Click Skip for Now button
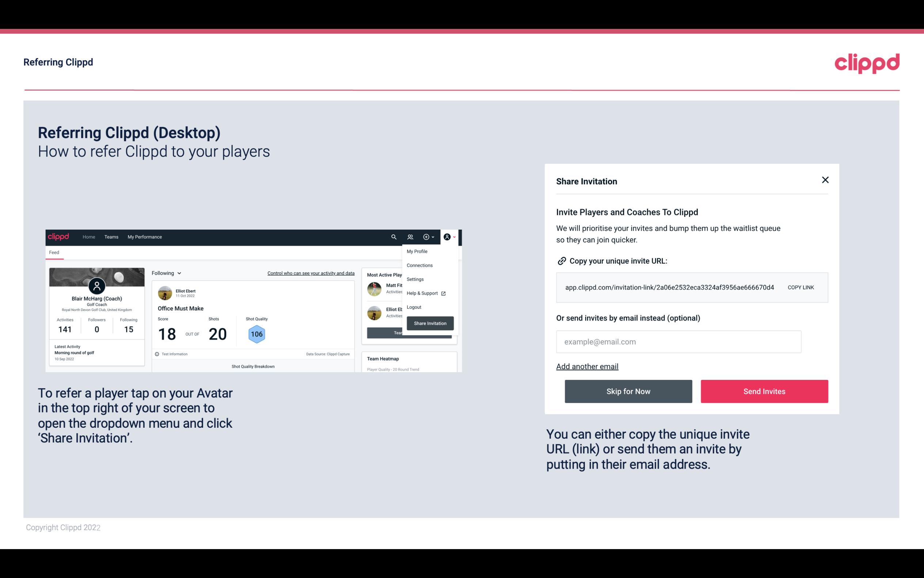 click(628, 391)
